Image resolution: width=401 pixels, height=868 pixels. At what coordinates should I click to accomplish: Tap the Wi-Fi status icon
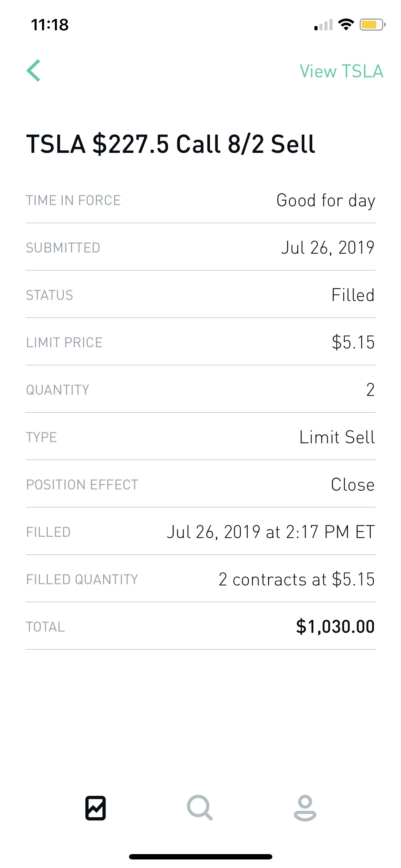(x=346, y=25)
